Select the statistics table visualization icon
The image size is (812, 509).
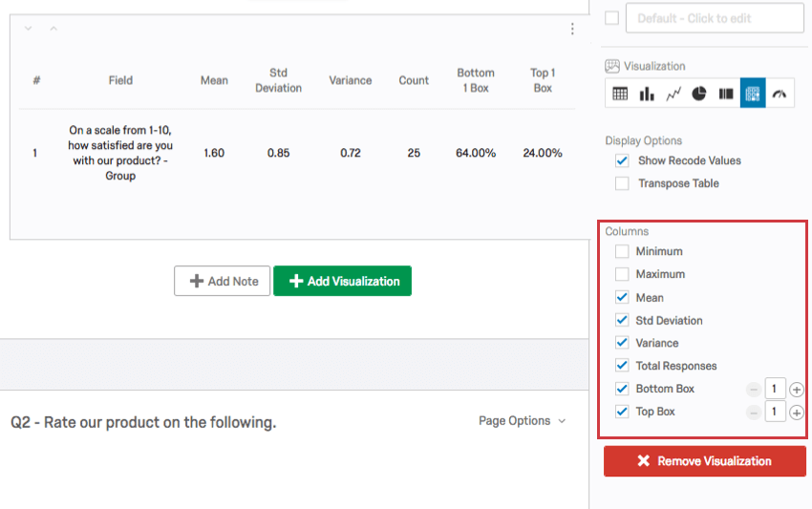(x=753, y=94)
